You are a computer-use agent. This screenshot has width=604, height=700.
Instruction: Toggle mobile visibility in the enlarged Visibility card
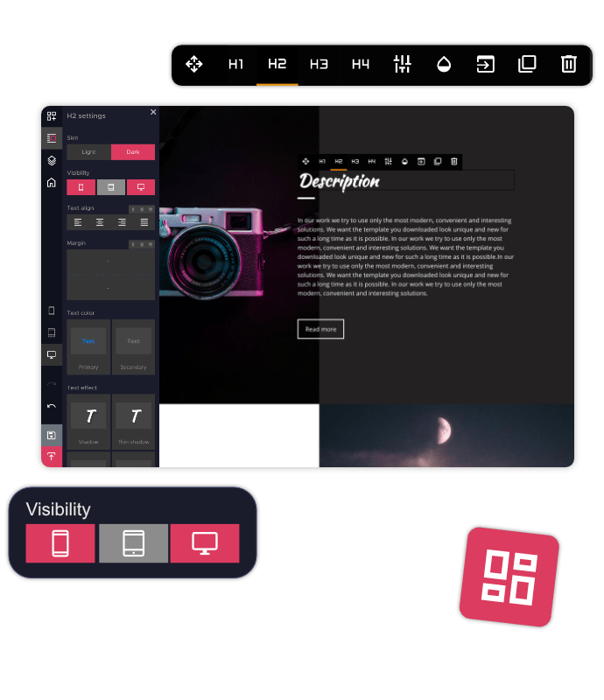(60, 543)
